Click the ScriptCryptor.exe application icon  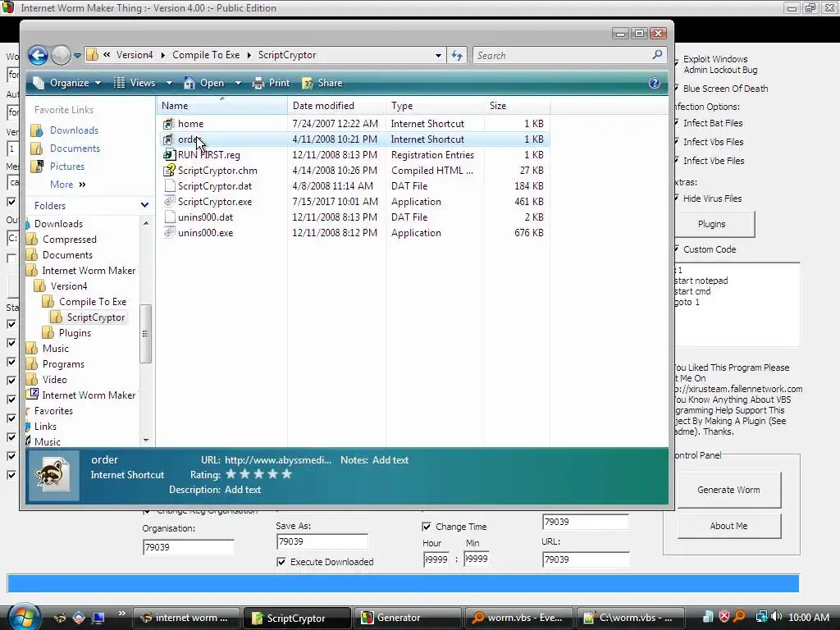click(x=169, y=202)
